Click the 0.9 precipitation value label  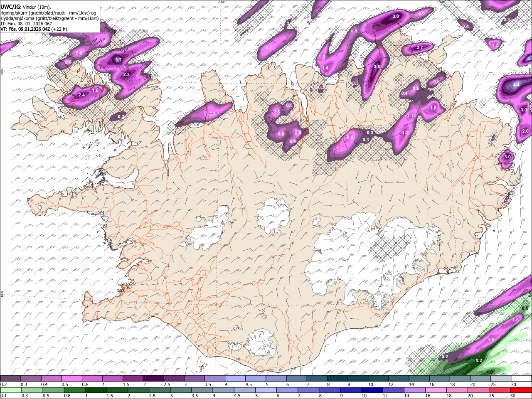pos(350,137)
